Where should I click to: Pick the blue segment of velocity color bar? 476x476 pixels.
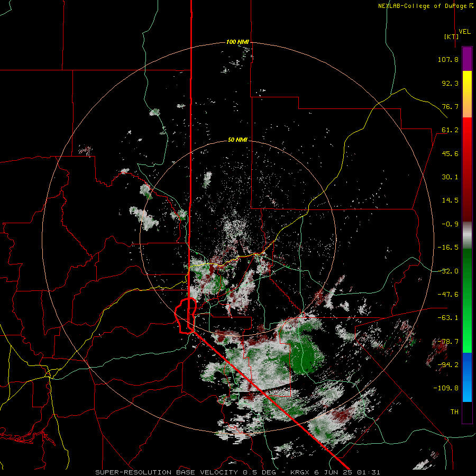coord(467,377)
